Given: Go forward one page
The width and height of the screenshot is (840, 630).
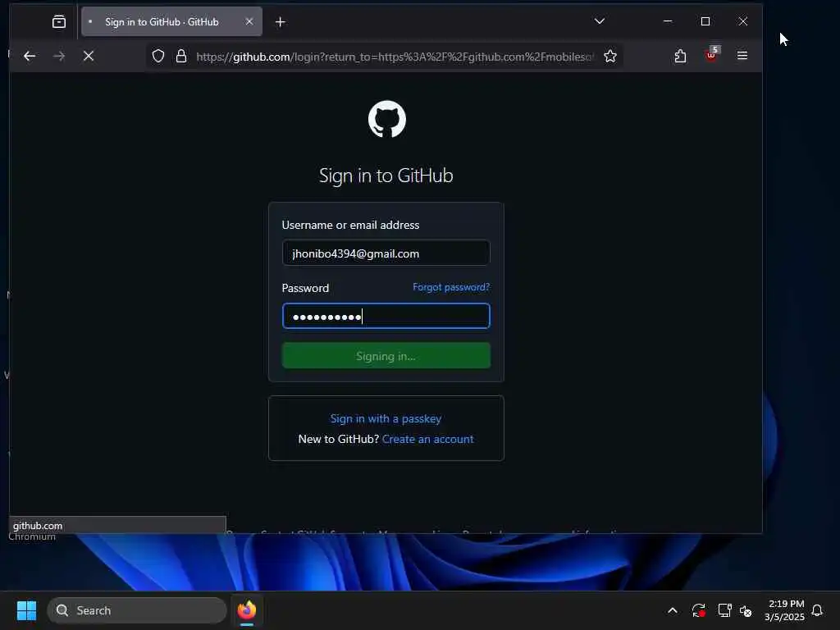Looking at the screenshot, I should (x=59, y=56).
